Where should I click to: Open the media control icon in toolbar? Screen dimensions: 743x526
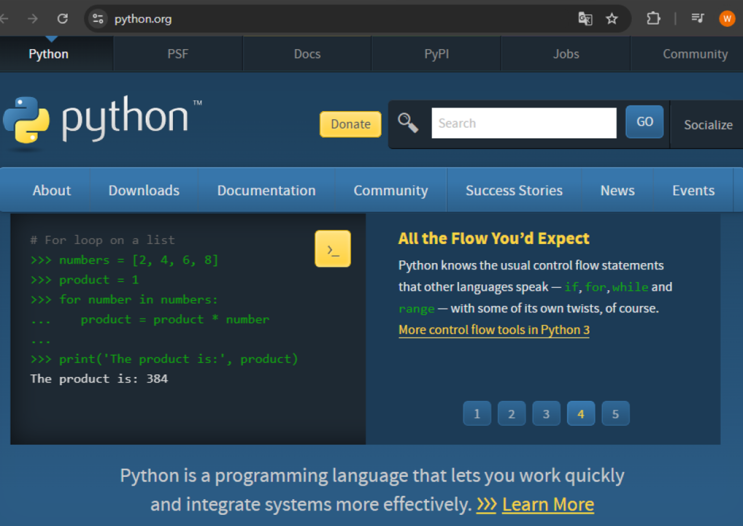698,18
